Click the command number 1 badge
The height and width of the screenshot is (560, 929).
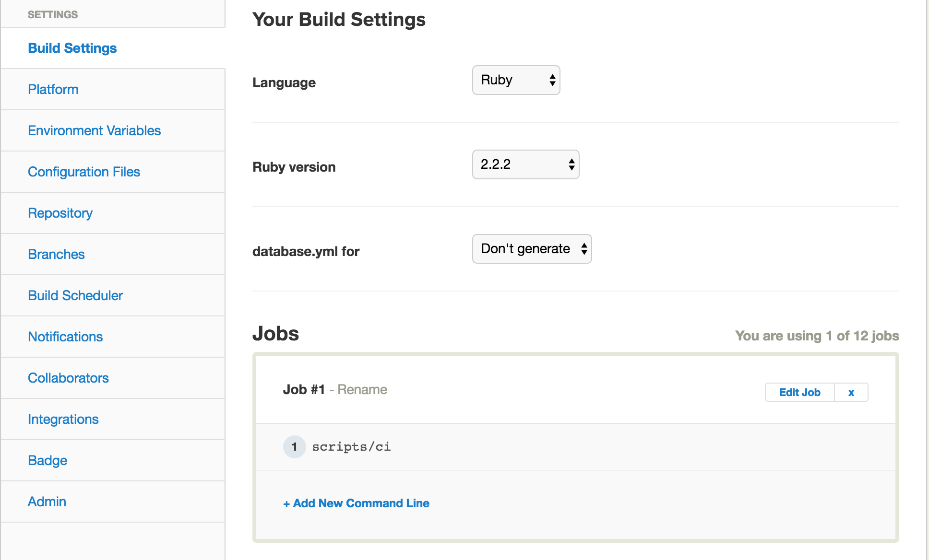(294, 447)
